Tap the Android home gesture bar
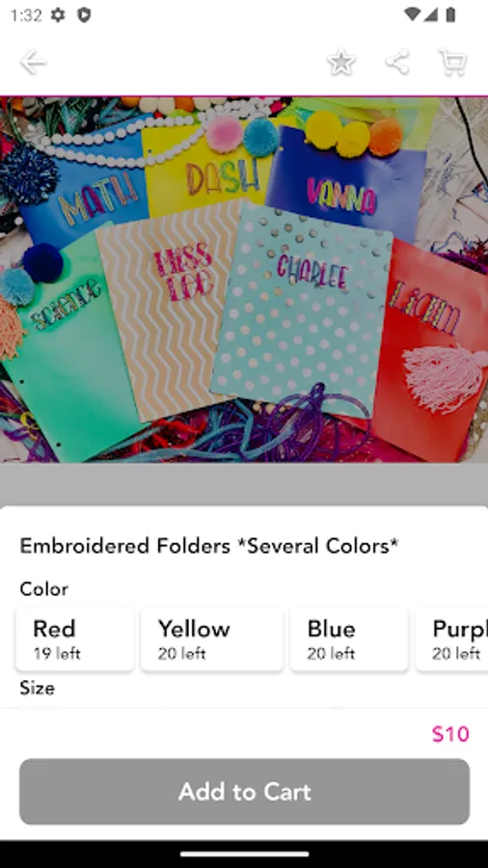 [x=244, y=854]
